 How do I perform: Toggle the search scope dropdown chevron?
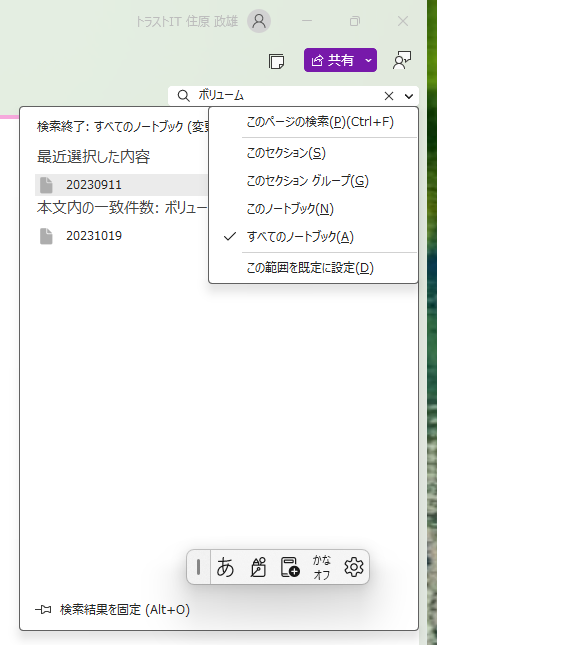tap(409, 96)
